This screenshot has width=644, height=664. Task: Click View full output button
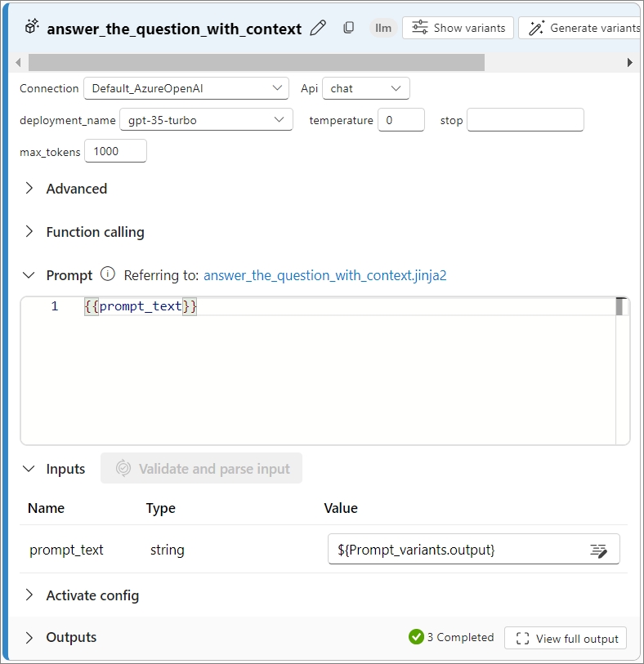coord(566,638)
